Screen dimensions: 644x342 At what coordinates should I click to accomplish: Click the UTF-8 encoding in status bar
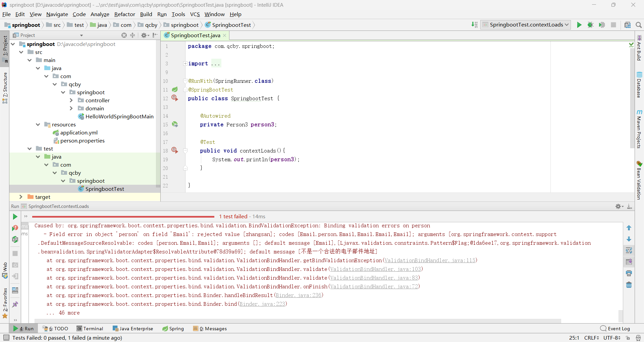(x=612, y=338)
